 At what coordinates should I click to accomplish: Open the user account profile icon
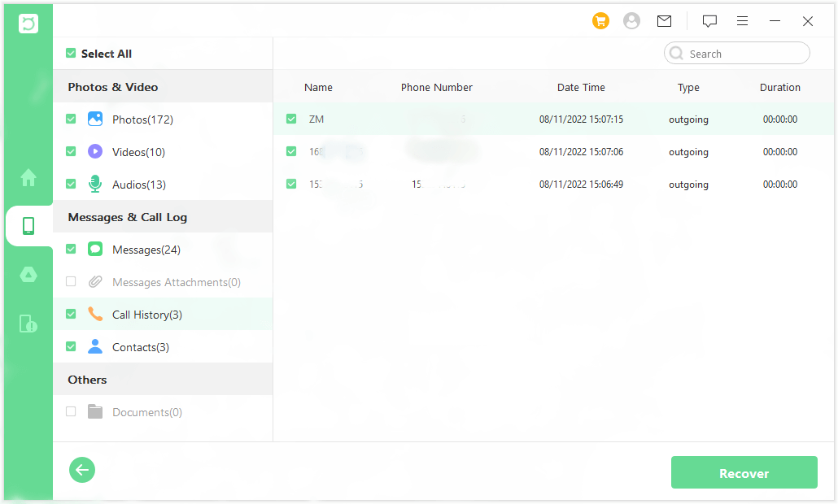(631, 20)
